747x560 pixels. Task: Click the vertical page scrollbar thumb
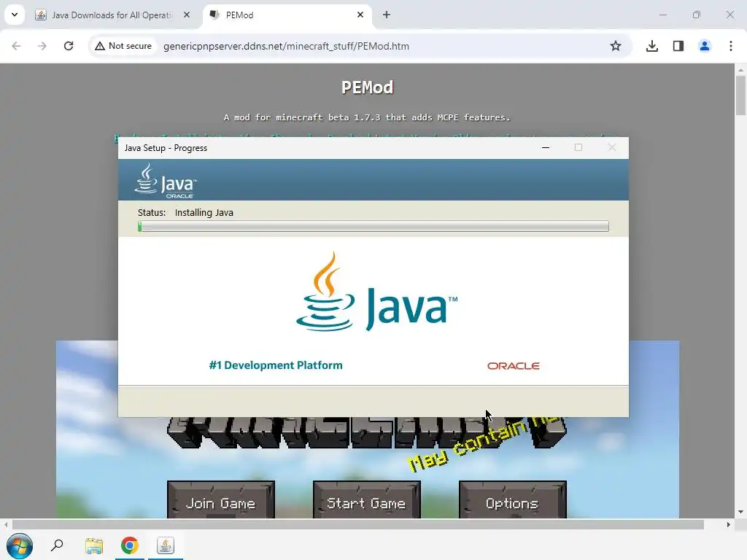click(740, 96)
